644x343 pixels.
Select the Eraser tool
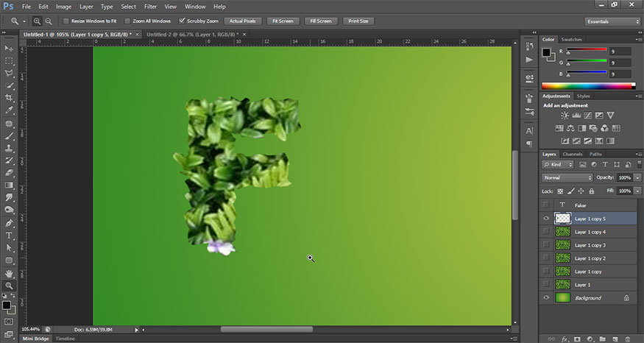point(9,173)
